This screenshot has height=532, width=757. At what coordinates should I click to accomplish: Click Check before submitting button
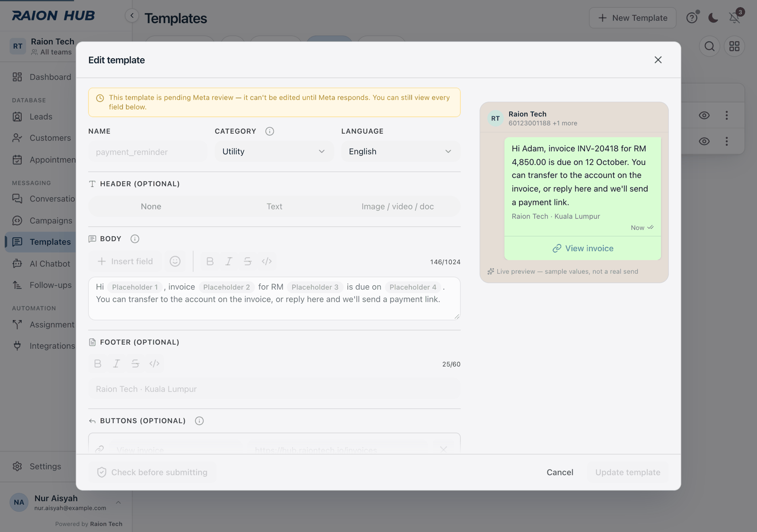[152, 472]
